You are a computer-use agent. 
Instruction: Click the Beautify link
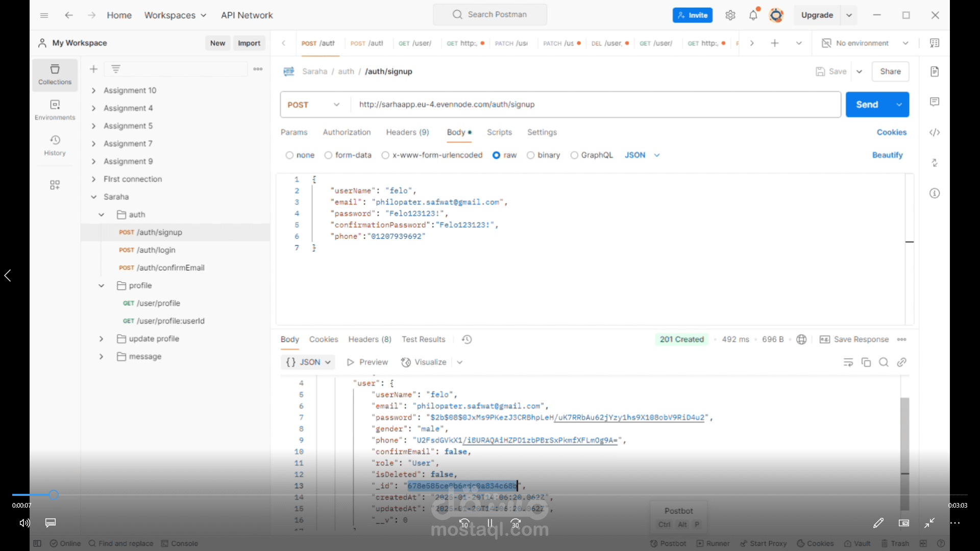pyautogui.click(x=887, y=155)
